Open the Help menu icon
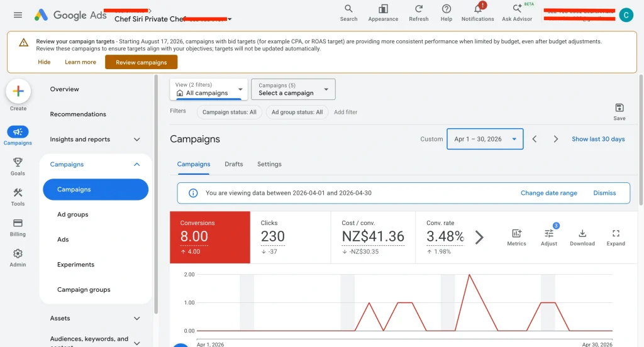 pos(447,13)
